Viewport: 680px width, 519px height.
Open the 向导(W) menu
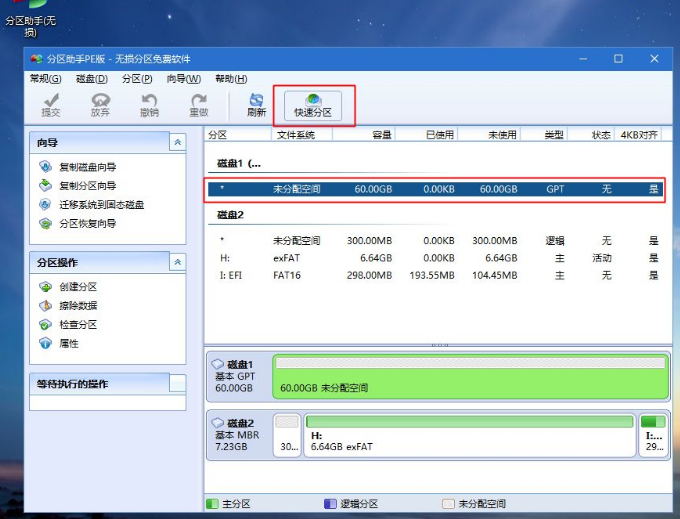183,79
